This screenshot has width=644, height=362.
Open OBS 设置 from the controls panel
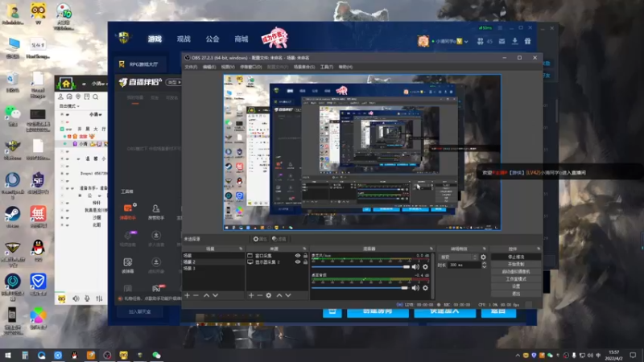click(x=516, y=286)
